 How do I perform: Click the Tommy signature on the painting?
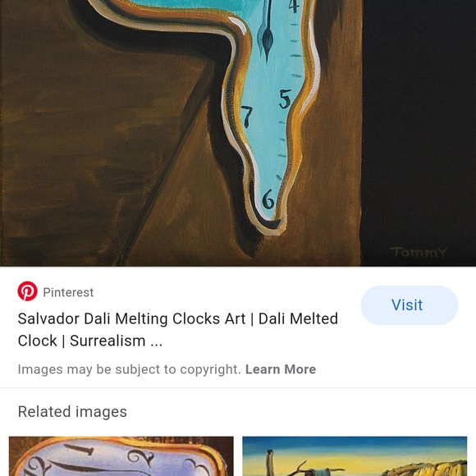tap(419, 252)
